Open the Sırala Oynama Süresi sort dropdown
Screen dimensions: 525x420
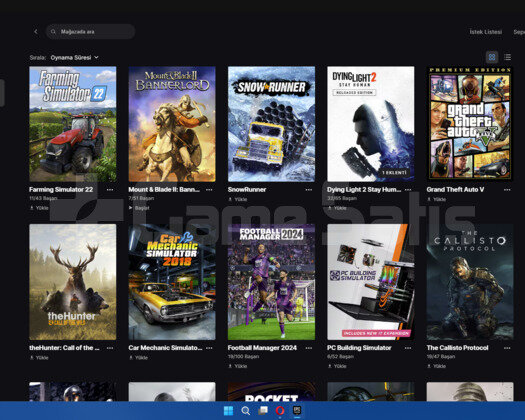point(64,58)
